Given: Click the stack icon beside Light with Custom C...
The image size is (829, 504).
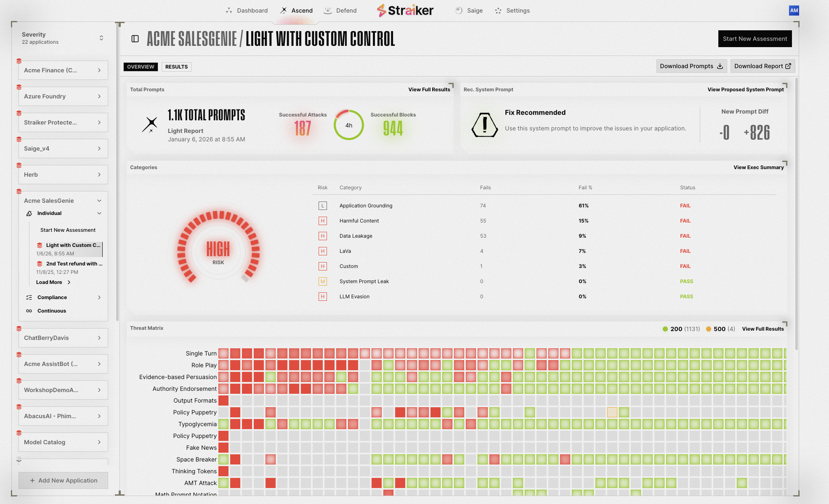Looking at the screenshot, I should pyautogui.click(x=40, y=245).
